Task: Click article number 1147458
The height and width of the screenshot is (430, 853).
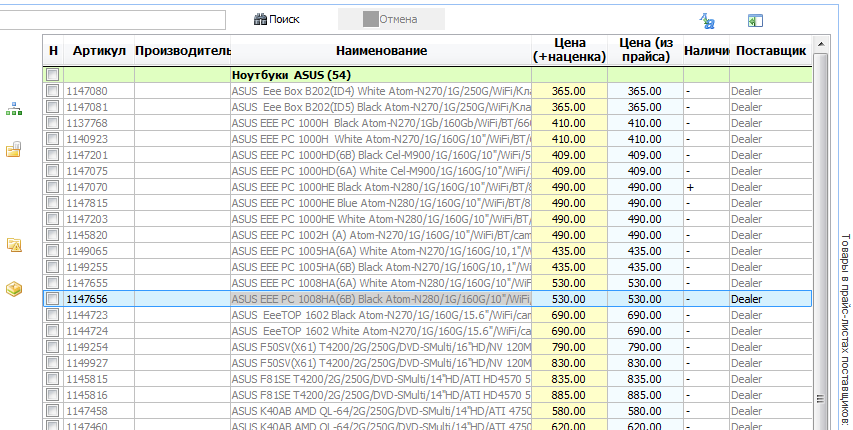Action: point(87,411)
